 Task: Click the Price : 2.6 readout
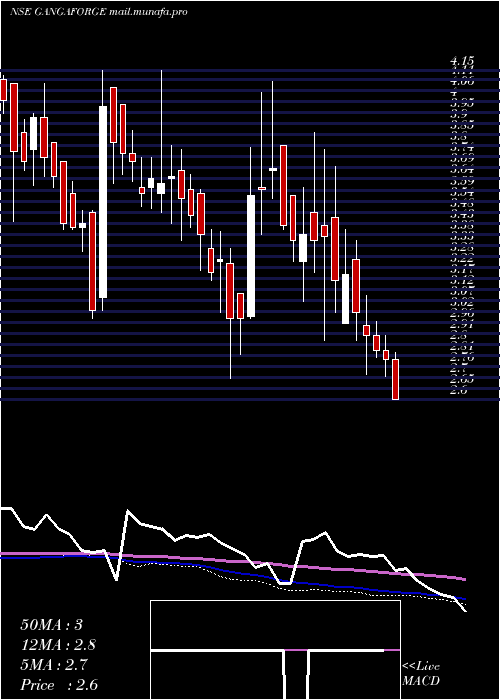tap(59, 685)
